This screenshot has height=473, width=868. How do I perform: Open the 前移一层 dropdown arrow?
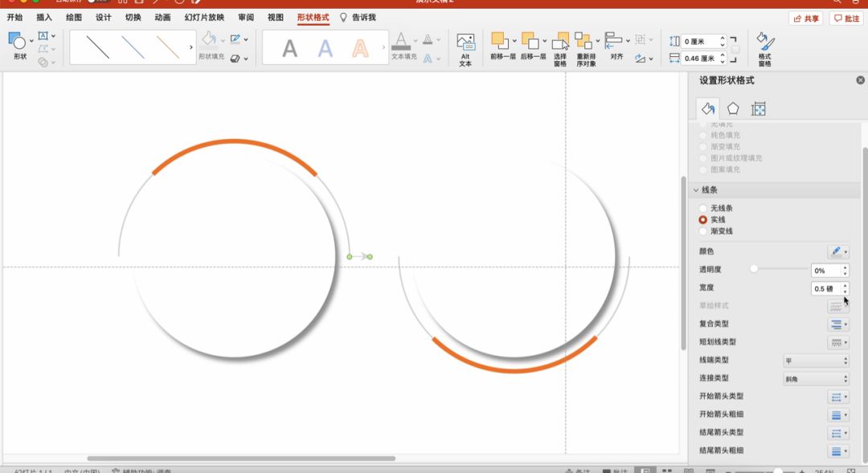point(514,41)
